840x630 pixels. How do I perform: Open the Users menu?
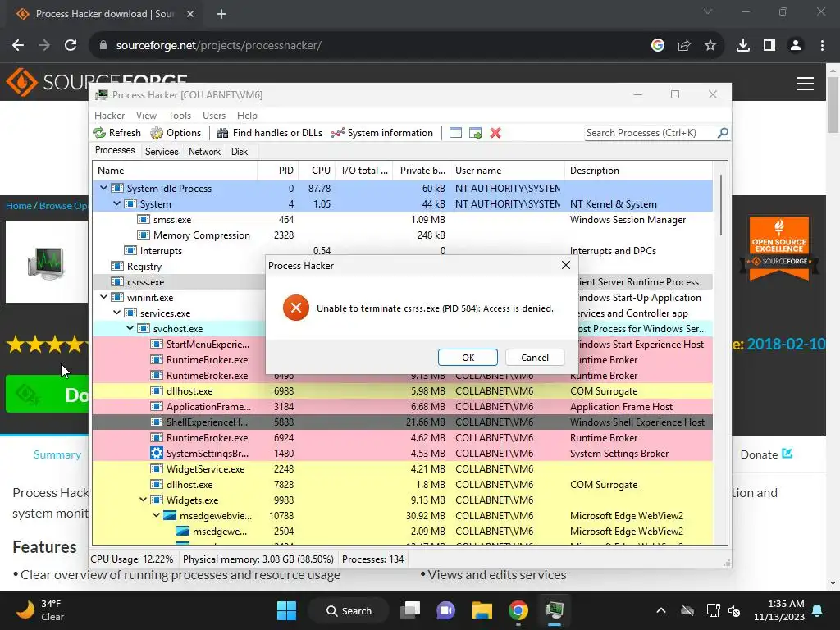tap(214, 116)
